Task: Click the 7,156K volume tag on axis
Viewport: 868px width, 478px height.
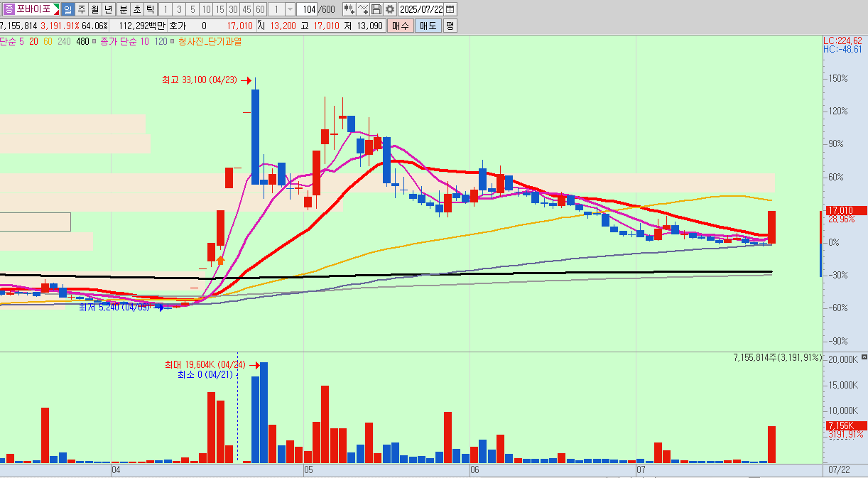Action: click(x=846, y=425)
